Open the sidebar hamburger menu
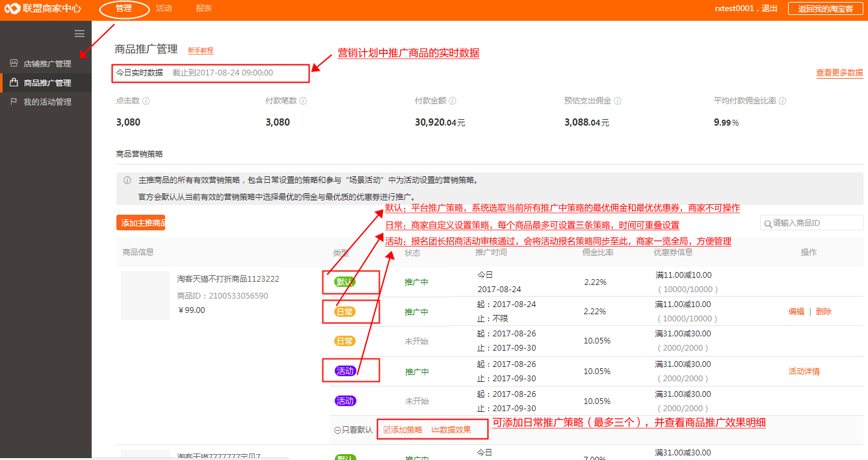Viewport: 868px width, 460px height. [79, 33]
